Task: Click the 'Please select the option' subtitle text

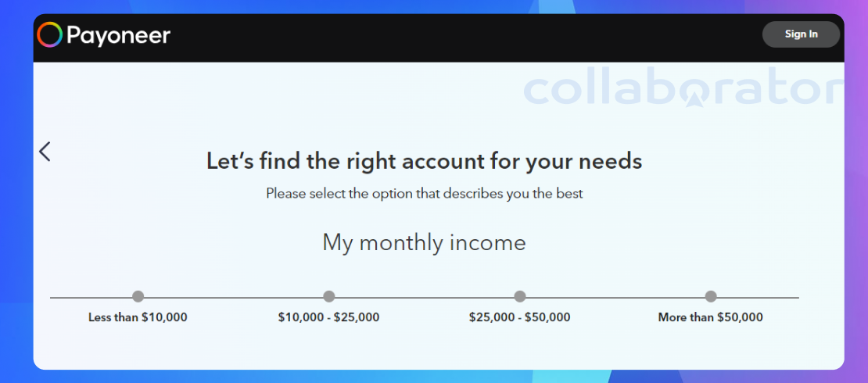Action: pos(424,194)
